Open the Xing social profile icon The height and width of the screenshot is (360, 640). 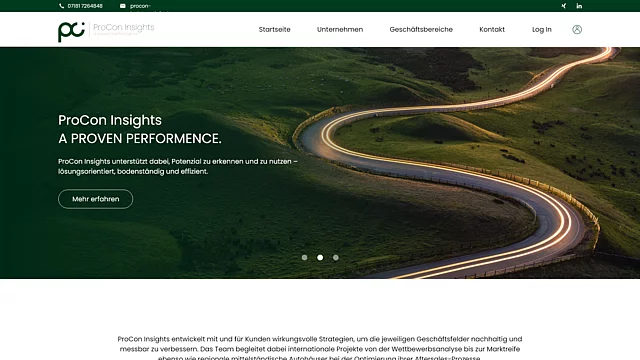point(564,6)
